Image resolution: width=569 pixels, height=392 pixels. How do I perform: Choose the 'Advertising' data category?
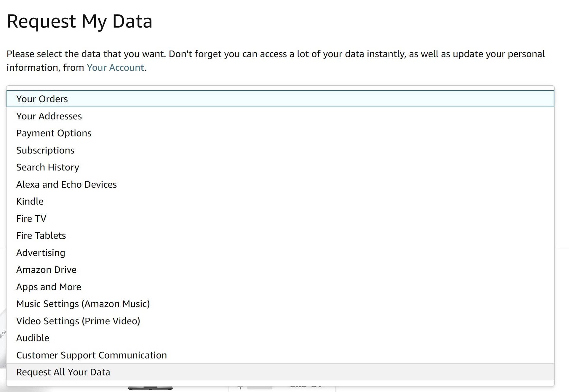[x=280, y=253]
